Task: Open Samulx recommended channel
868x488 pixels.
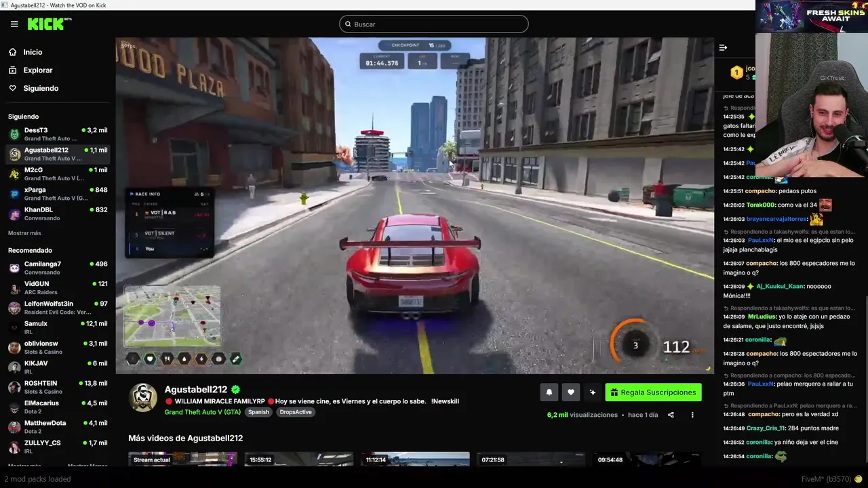Action: point(58,327)
